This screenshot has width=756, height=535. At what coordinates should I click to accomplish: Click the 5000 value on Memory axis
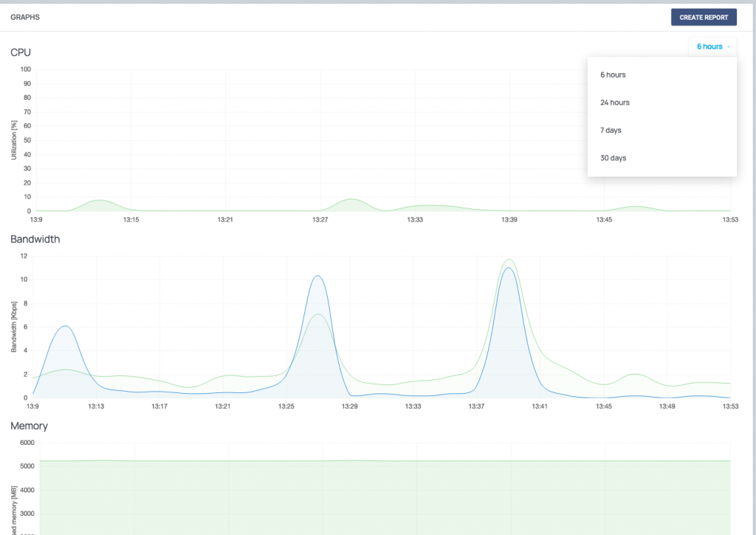(27, 466)
